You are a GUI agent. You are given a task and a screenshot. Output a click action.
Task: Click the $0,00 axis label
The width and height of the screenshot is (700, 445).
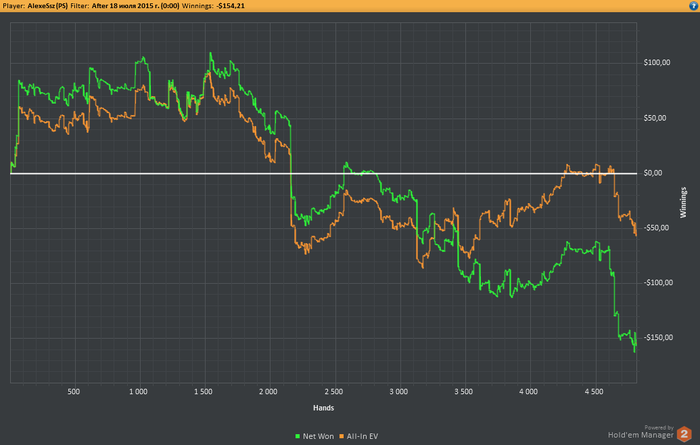[x=653, y=173]
